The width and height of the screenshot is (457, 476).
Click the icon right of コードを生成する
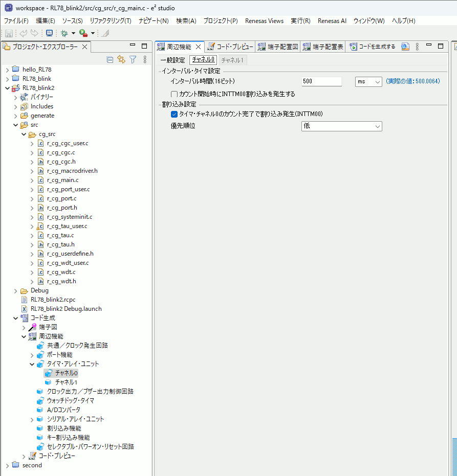click(405, 47)
